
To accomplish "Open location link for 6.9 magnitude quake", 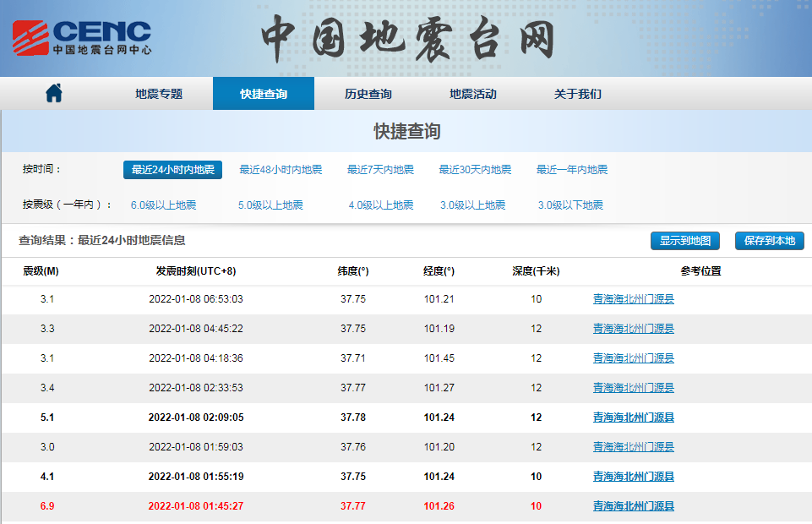I will pyautogui.click(x=634, y=506).
